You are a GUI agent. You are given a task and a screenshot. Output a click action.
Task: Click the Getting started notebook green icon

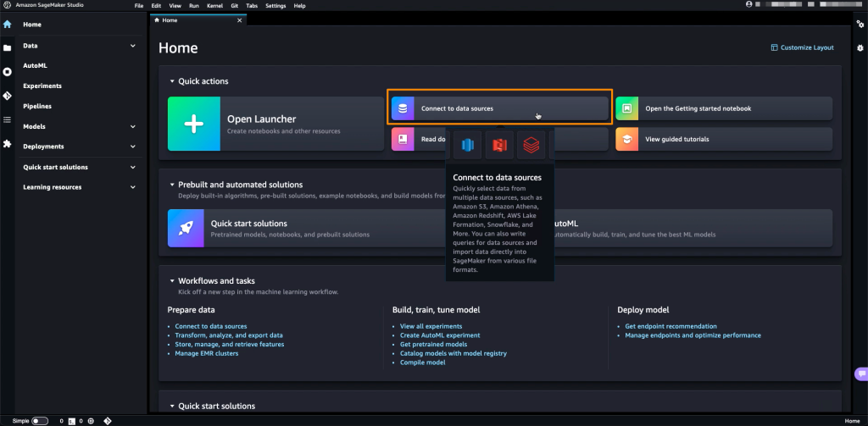point(627,108)
